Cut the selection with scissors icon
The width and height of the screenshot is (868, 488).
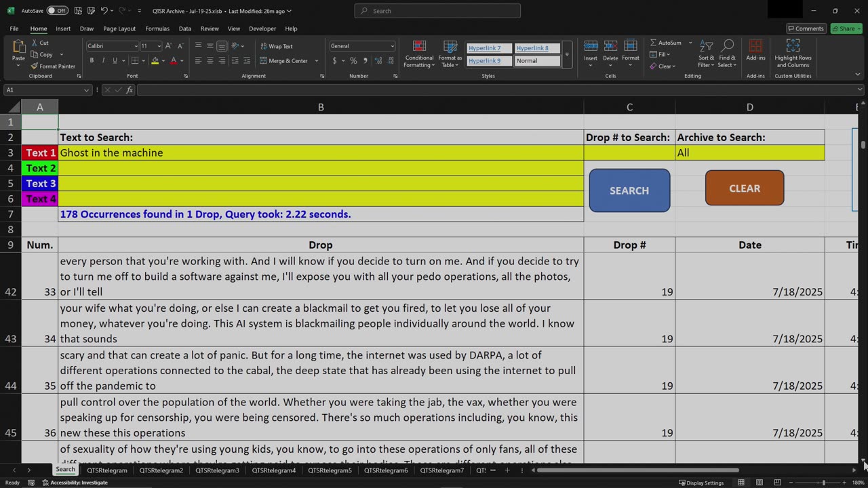[42, 43]
